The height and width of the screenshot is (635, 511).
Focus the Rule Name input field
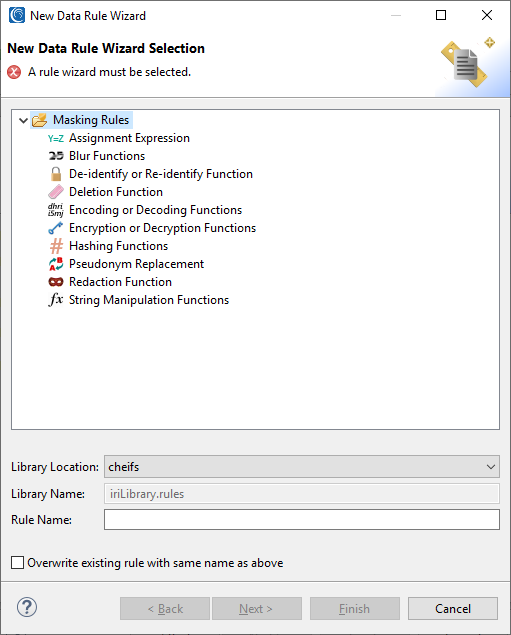click(x=302, y=520)
